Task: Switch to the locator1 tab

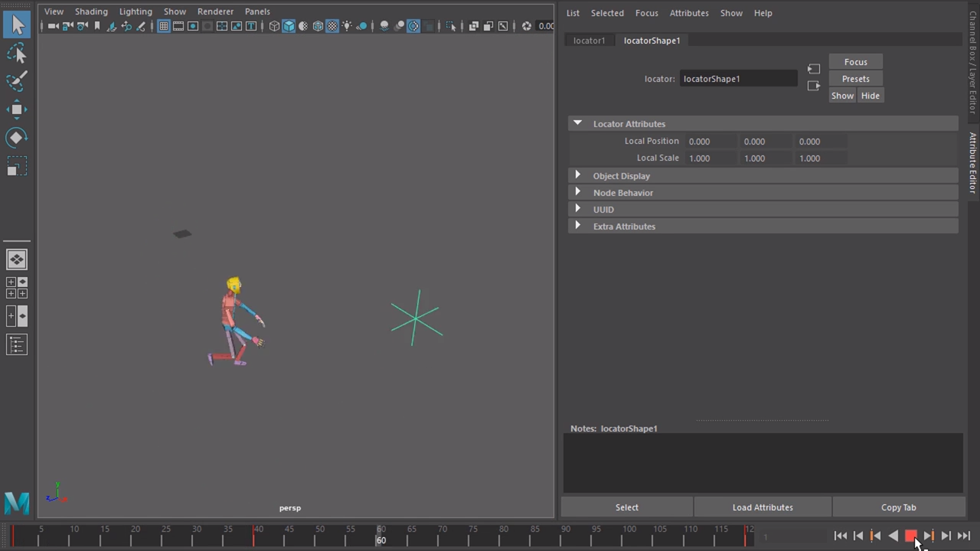Action: tap(589, 40)
